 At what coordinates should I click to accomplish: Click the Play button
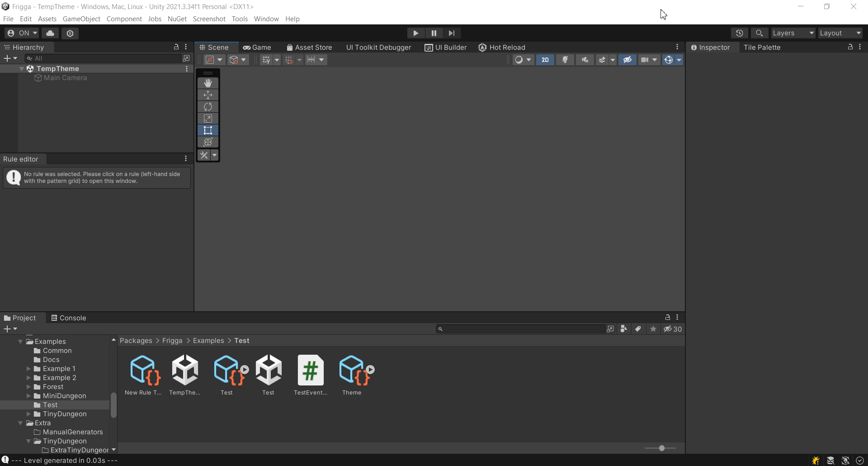click(415, 33)
